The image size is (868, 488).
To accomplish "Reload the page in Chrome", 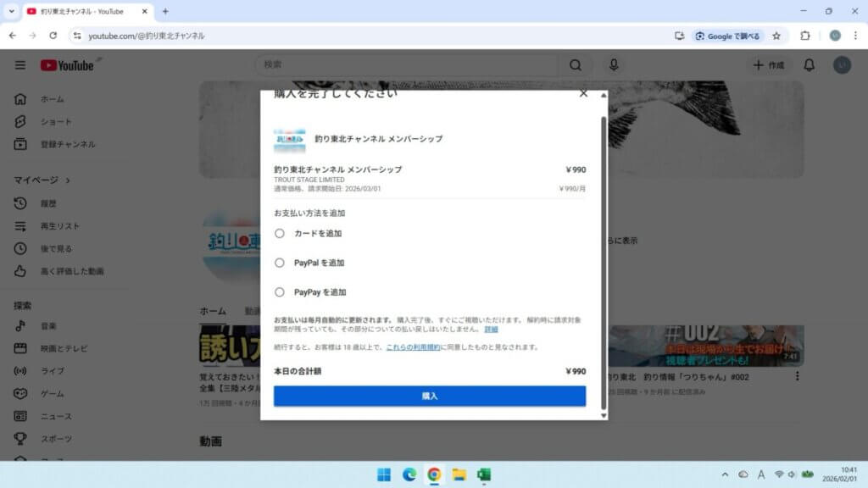I will coord(53,36).
